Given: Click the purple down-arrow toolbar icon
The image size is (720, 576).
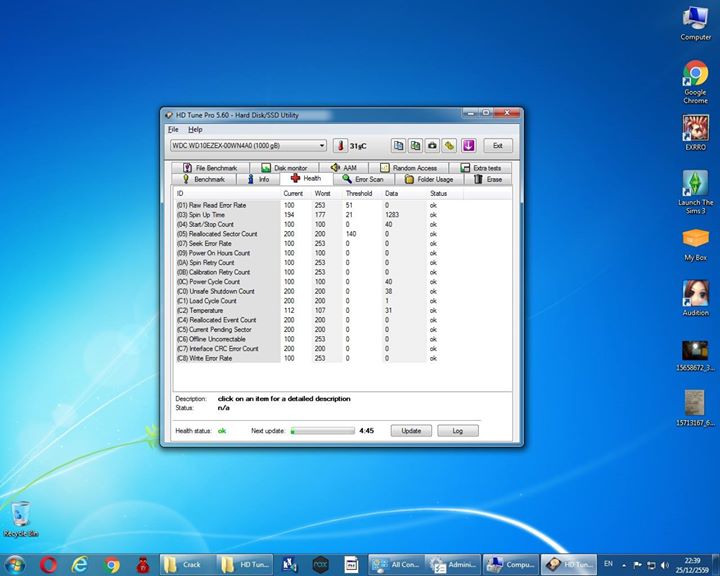Looking at the screenshot, I should [x=467, y=146].
